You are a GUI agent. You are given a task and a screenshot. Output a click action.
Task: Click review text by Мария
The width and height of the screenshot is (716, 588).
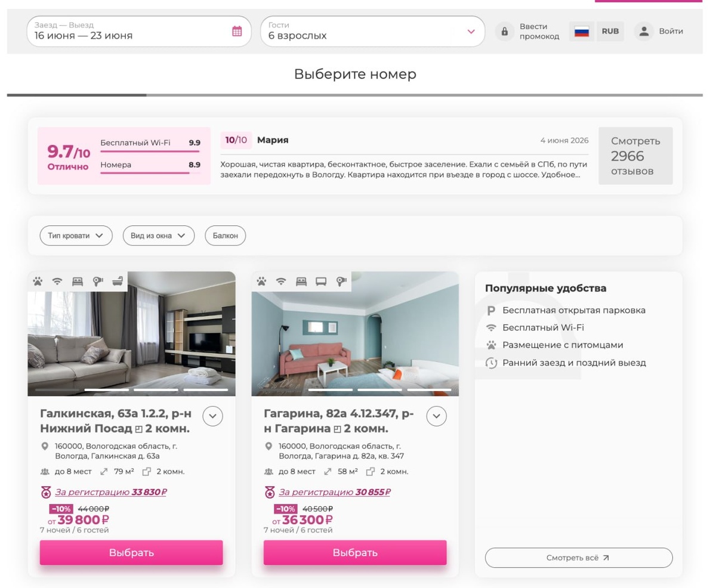click(x=404, y=169)
